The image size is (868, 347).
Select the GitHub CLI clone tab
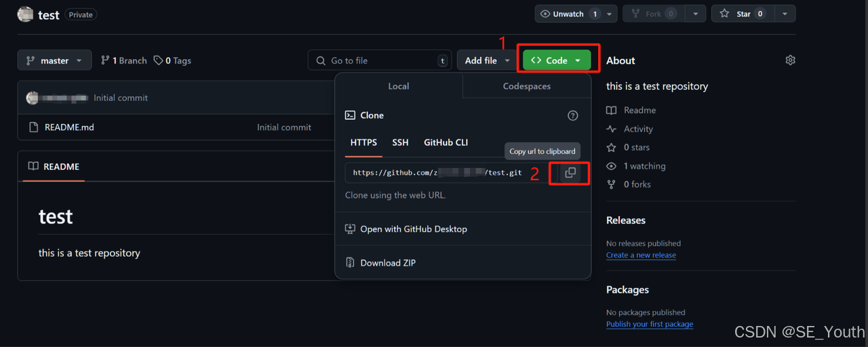(446, 142)
